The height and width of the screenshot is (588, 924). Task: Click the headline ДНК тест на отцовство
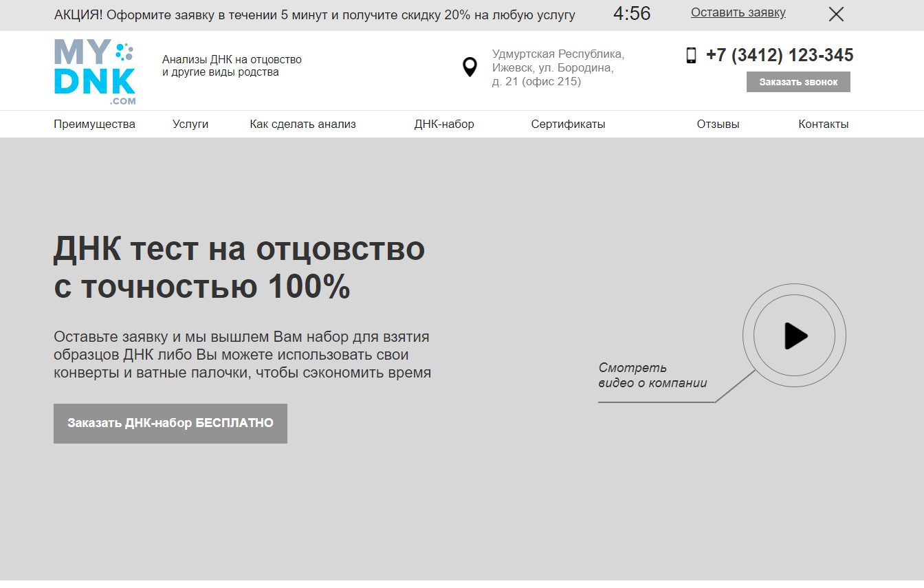(239, 268)
